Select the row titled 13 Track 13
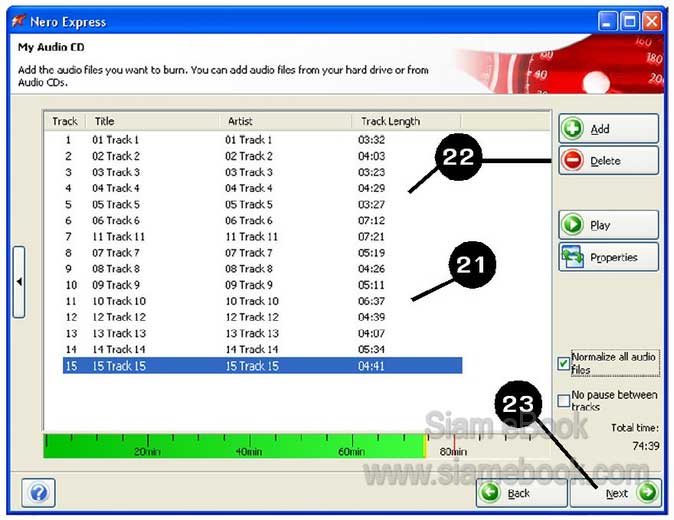The height and width of the screenshot is (520, 674). 263,333
